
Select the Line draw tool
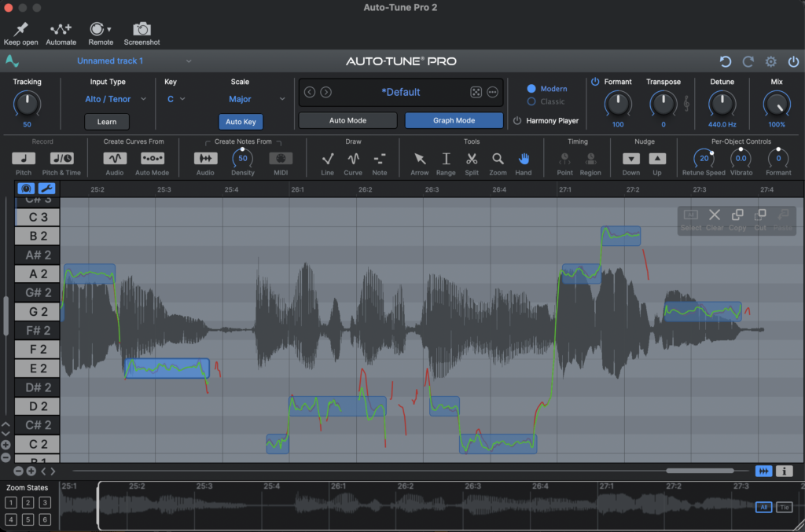pyautogui.click(x=328, y=159)
